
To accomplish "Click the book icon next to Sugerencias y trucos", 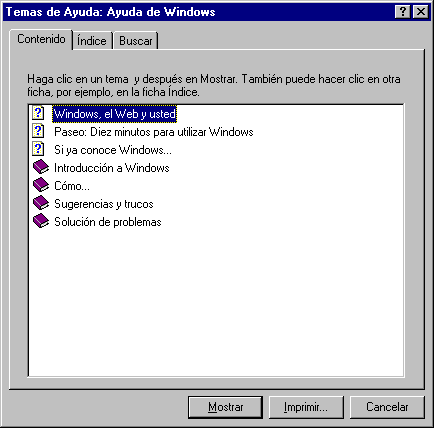I will 41,203.
